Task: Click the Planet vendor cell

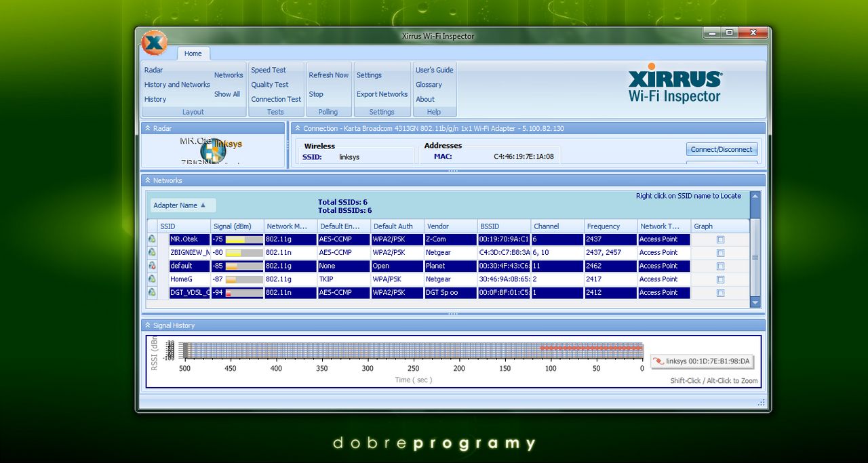Action: [x=450, y=266]
